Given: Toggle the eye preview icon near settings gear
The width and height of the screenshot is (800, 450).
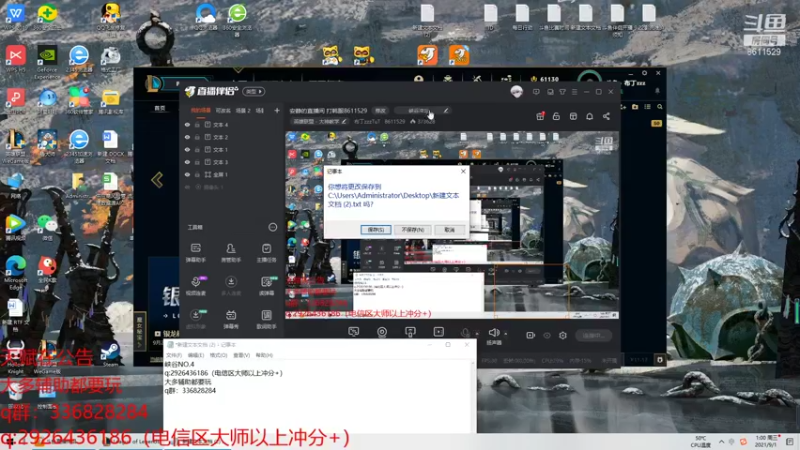Looking at the screenshot, I should 547,335.
